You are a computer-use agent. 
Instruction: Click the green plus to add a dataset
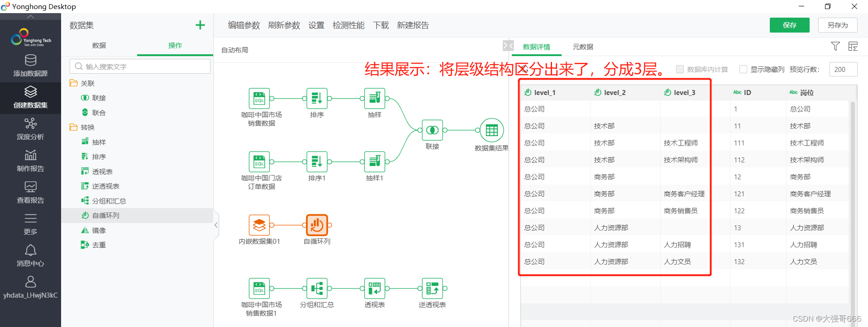coord(200,25)
